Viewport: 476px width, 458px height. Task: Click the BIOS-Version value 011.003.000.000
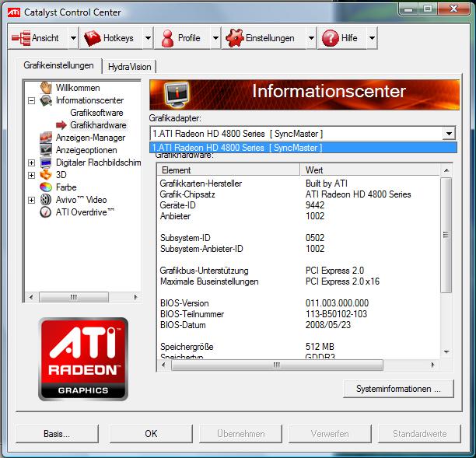pyautogui.click(x=337, y=303)
